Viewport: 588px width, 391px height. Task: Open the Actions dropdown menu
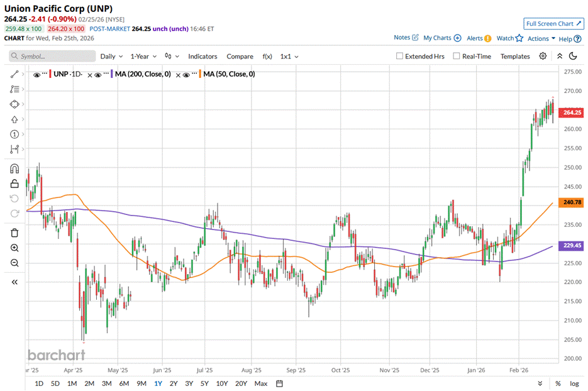coord(541,38)
